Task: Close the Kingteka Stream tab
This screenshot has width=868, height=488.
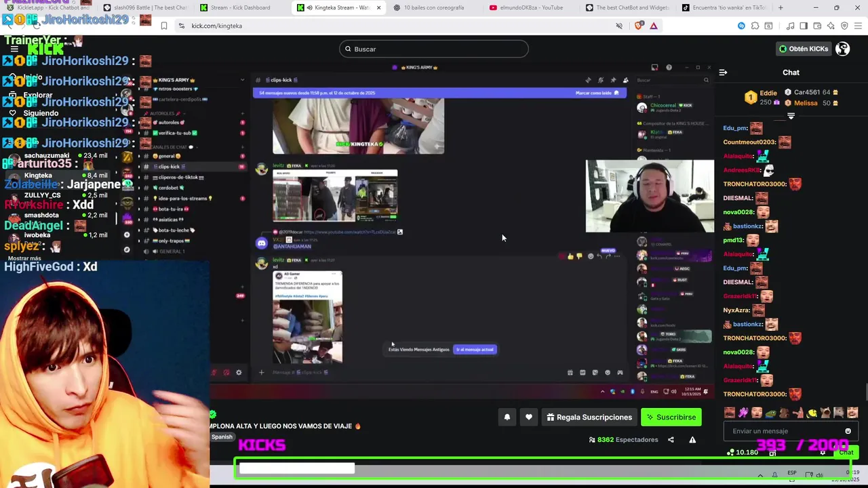Action: pyautogui.click(x=378, y=7)
